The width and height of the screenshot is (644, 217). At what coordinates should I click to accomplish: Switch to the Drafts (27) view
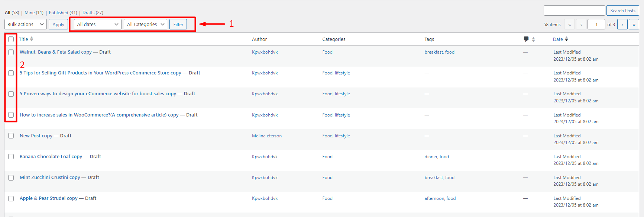(x=93, y=13)
